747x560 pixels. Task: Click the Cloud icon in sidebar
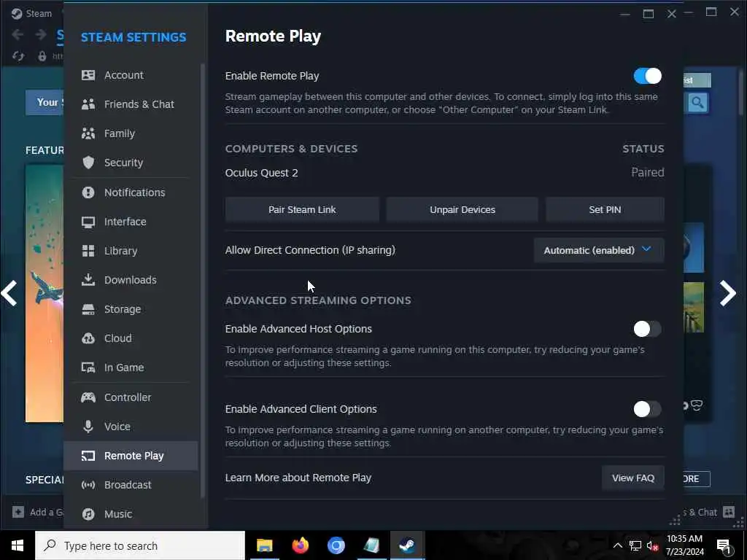(88, 338)
